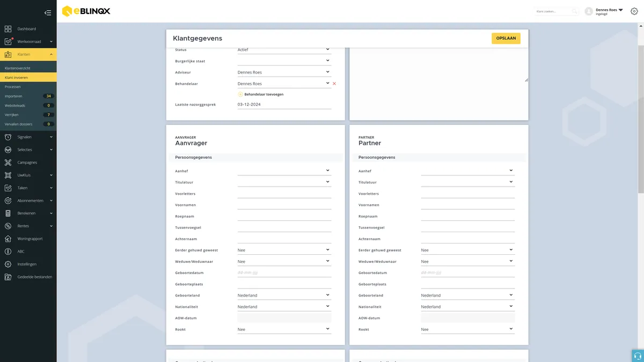Collapse the sidebar with the menu arrow icon
The width and height of the screenshot is (644, 362).
(x=48, y=12)
